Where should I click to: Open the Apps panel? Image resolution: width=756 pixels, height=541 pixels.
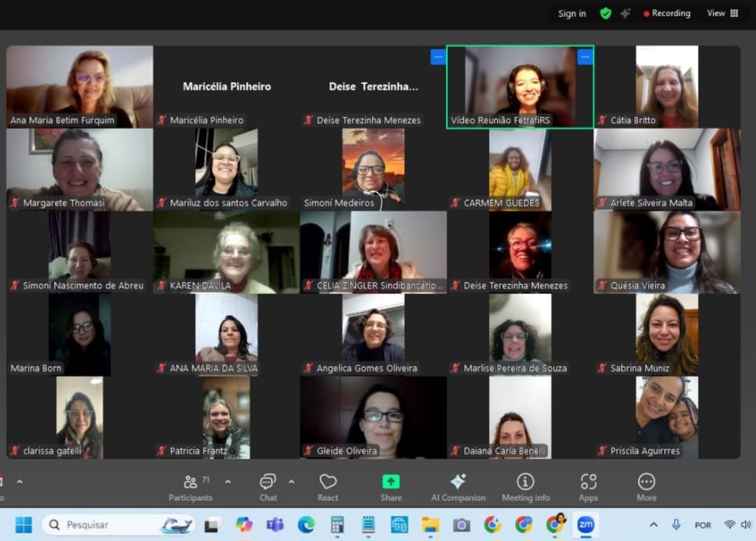click(x=589, y=487)
